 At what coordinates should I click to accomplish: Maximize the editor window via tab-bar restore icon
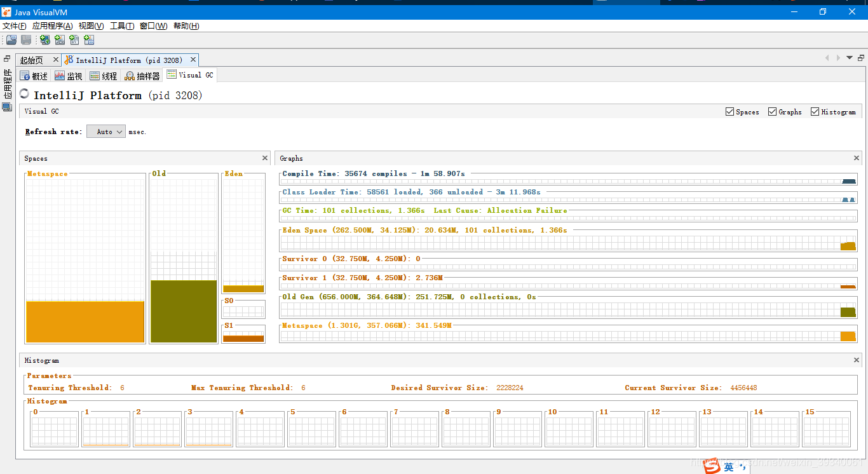click(x=861, y=58)
